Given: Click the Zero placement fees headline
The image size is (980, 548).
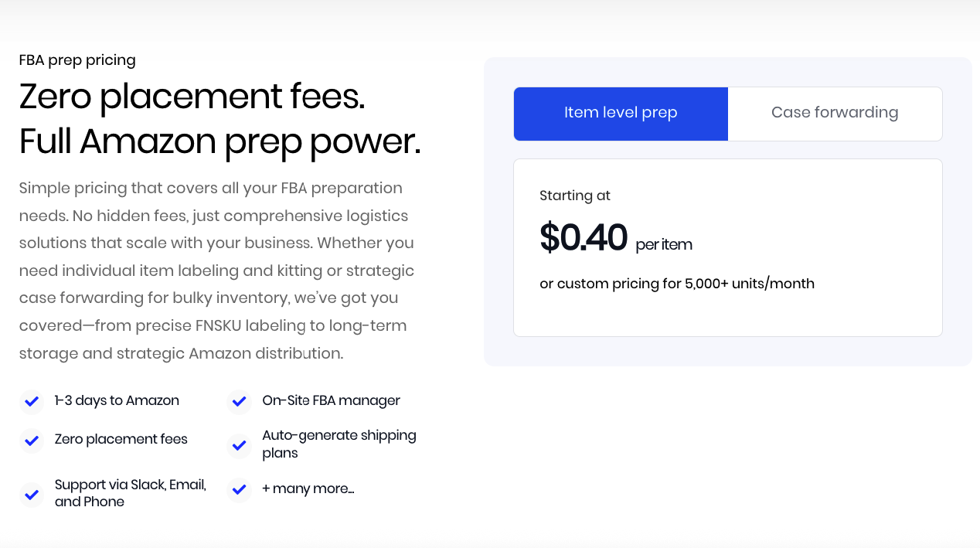Looking at the screenshot, I should [192, 97].
